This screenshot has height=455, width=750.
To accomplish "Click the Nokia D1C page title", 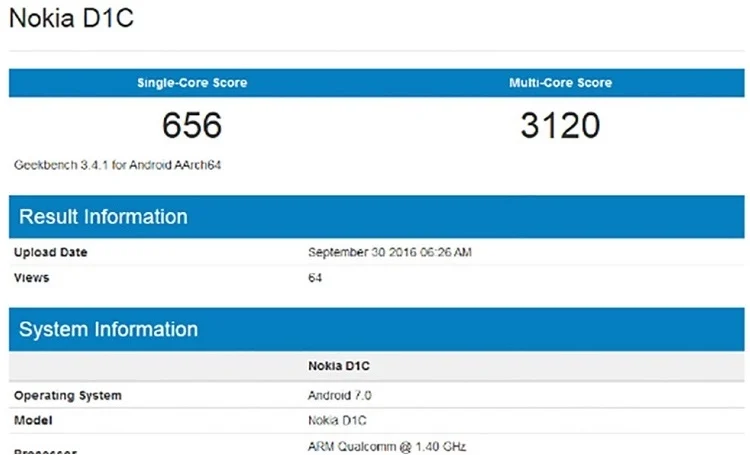I will click(x=71, y=18).
